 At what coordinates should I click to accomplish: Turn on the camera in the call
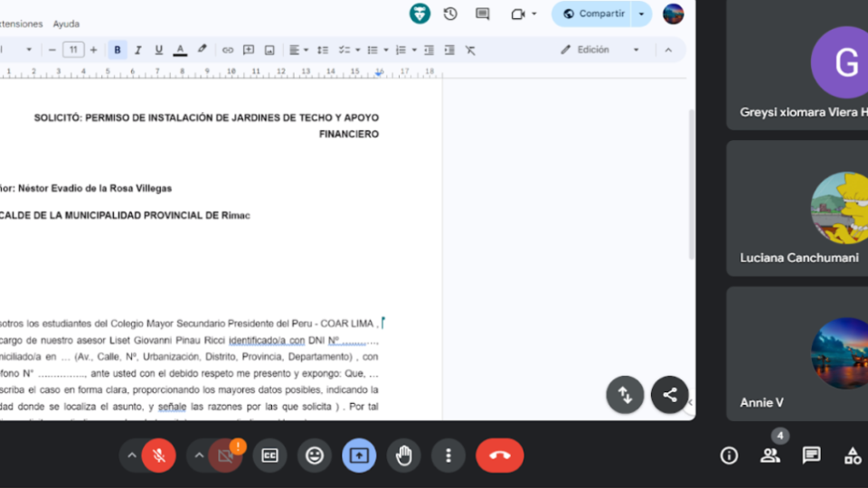[226, 455]
